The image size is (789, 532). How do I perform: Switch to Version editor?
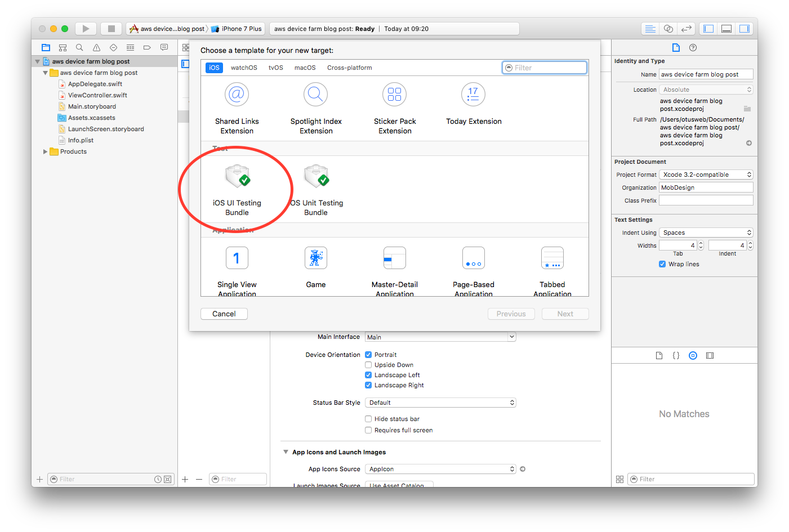(x=687, y=29)
